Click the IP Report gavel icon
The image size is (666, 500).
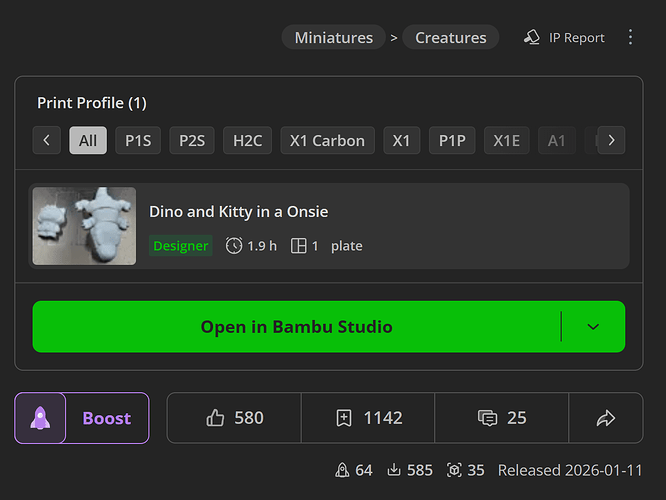tap(531, 37)
